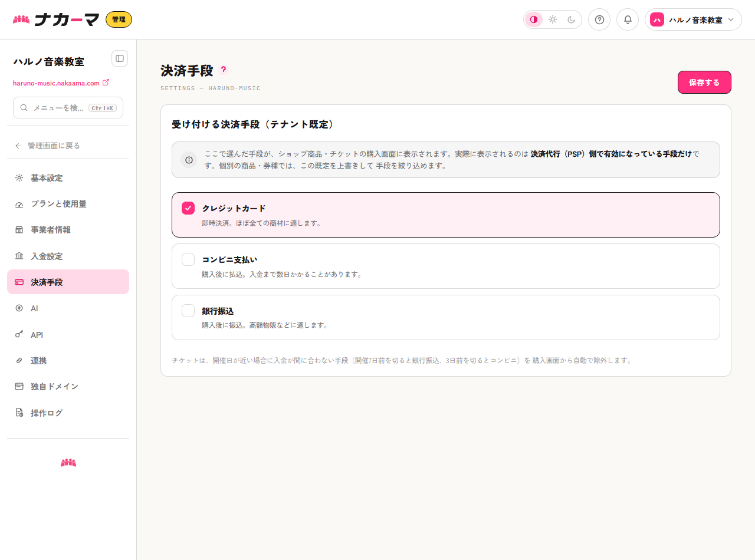Uncheck the クレジットカード checkbox
This screenshot has width=755, height=560.
point(188,208)
